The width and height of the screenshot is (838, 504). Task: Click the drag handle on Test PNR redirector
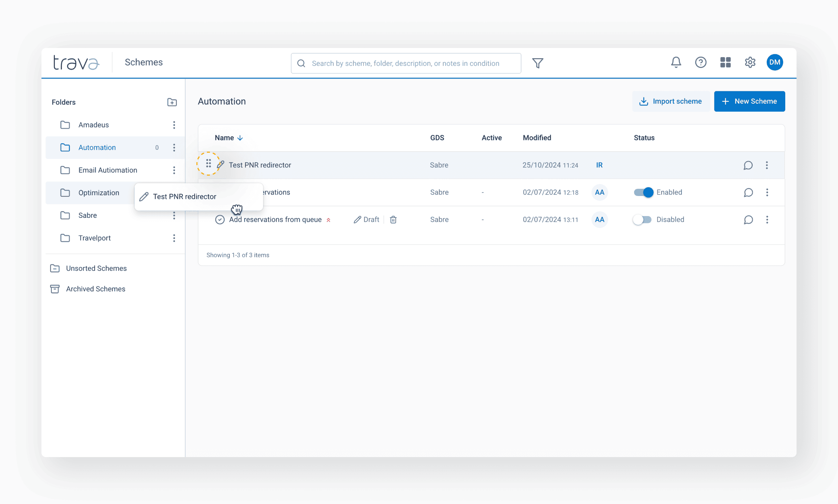click(208, 164)
